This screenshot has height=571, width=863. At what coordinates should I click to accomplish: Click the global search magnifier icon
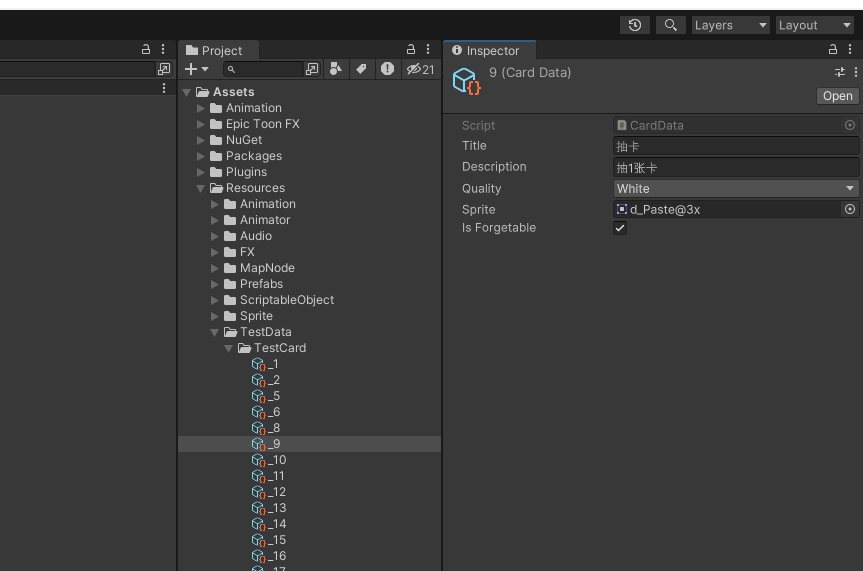click(x=670, y=25)
